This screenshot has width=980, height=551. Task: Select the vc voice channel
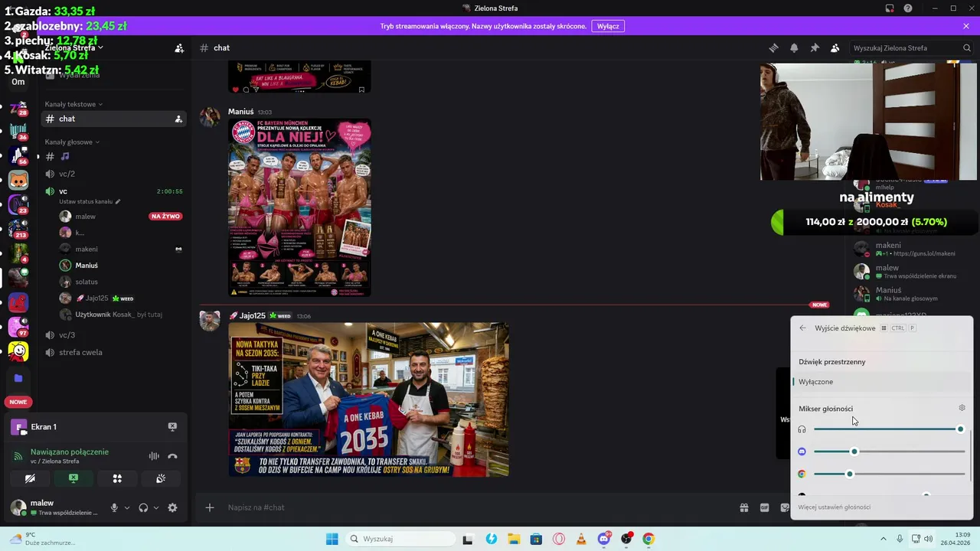click(x=113, y=191)
